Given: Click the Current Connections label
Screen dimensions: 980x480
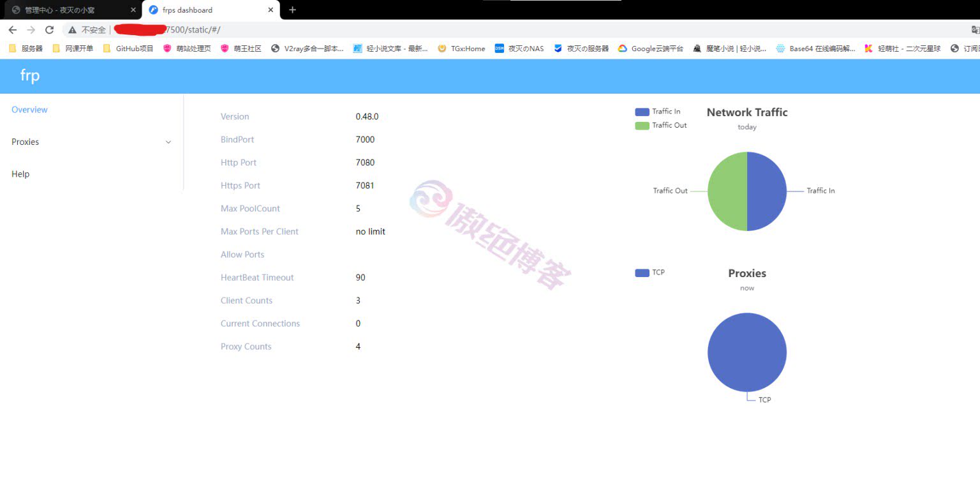Looking at the screenshot, I should pyautogui.click(x=260, y=323).
